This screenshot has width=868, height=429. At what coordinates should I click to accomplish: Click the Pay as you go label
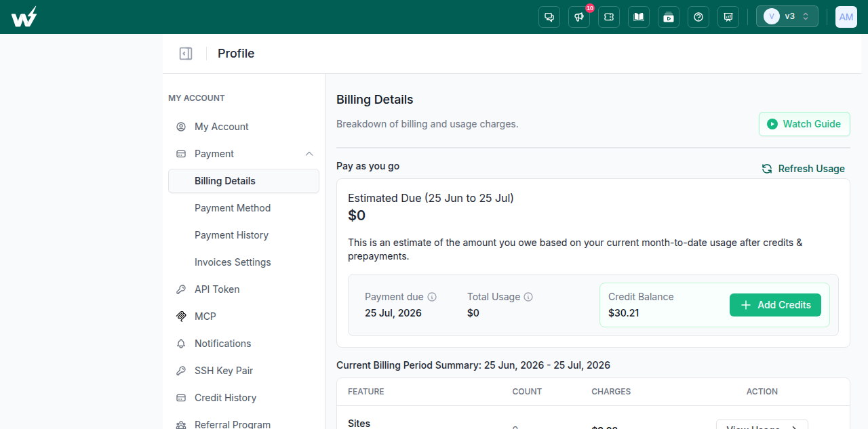coord(368,166)
